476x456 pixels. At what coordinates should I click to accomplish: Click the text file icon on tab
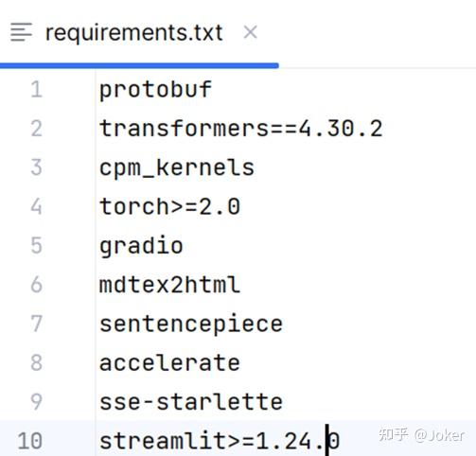pyautogui.click(x=21, y=32)
